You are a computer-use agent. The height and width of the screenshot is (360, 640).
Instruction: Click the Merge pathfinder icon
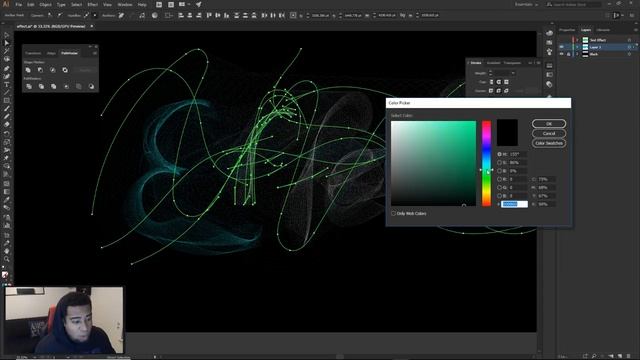[53, 87]
